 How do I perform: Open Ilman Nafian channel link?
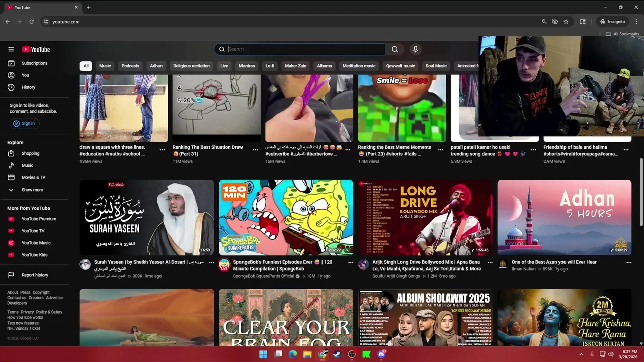tap(524, 269)
